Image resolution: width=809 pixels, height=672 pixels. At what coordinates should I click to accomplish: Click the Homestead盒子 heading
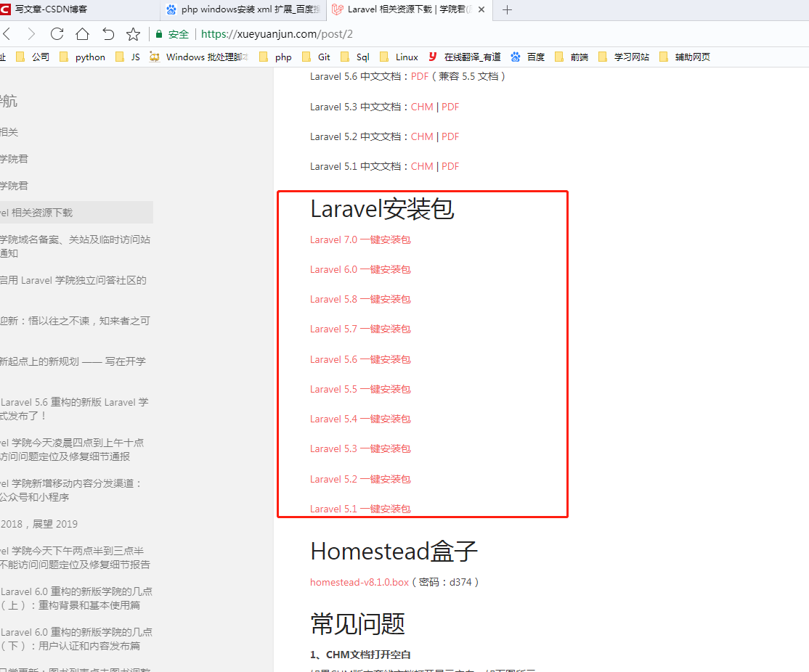[x=394, y=552]
